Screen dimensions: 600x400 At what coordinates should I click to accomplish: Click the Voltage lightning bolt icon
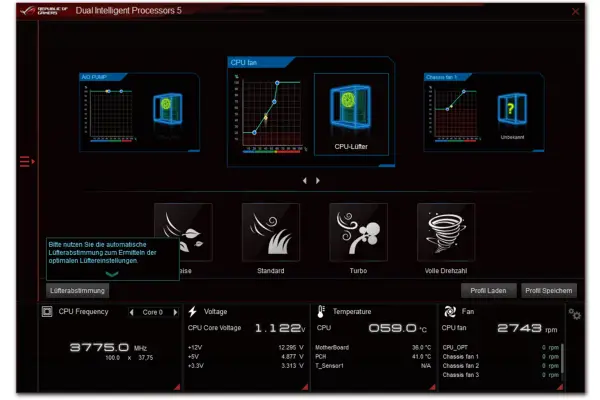point(192,312)
